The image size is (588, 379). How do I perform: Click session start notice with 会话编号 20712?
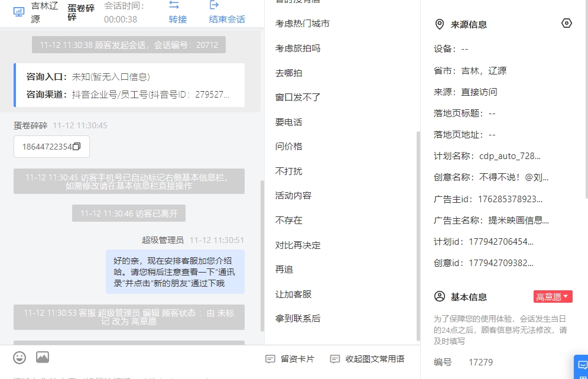(129, 45)
